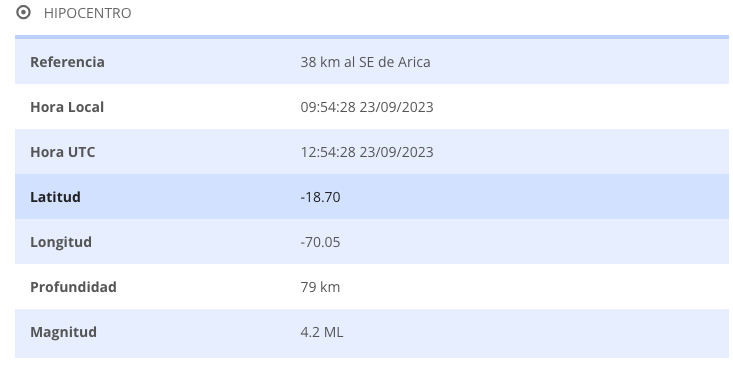Viewport: 733px width, 366px height.
Task: Select the Hora Local label
Action: point(67,107)
